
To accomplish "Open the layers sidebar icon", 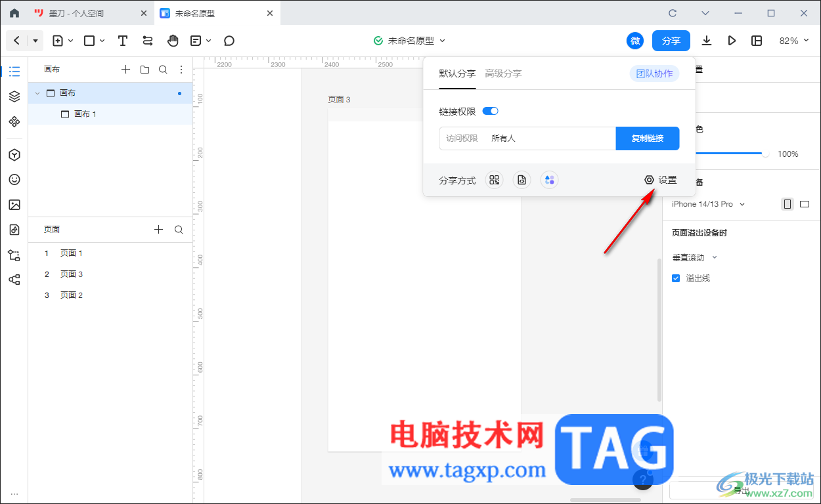I will [14, 96].
